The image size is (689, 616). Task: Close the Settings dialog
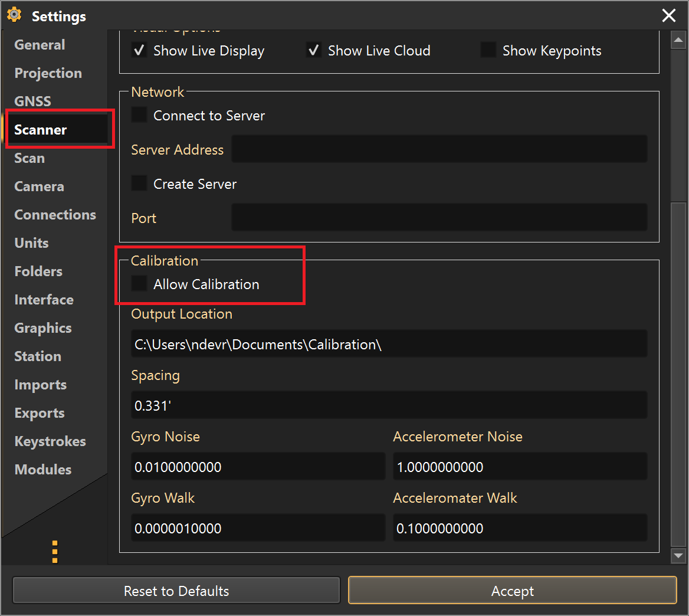669,15
